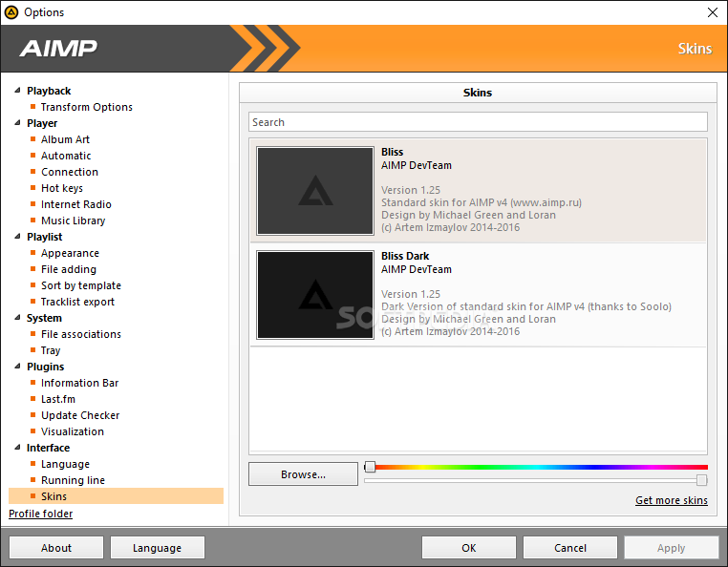Image resolution: width=728 pixels, height=567 pixels.
Task: Select Tray settings
Action: click(51, 350)
